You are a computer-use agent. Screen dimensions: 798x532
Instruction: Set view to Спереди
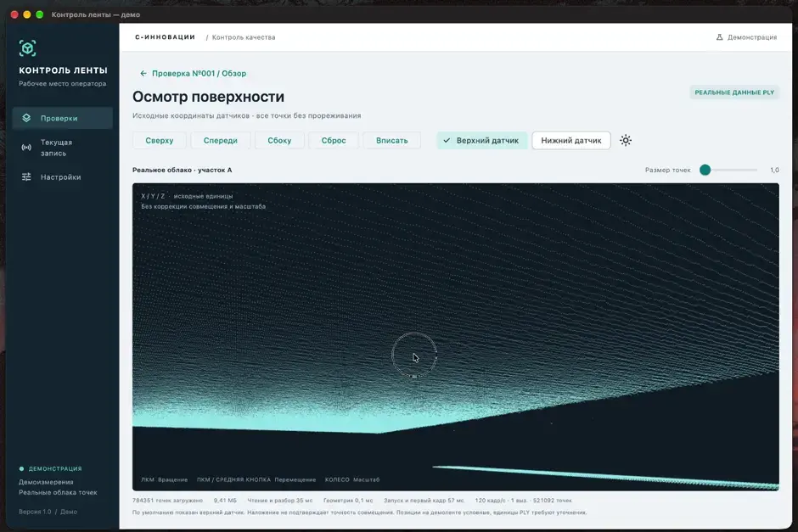pos(221,140)
